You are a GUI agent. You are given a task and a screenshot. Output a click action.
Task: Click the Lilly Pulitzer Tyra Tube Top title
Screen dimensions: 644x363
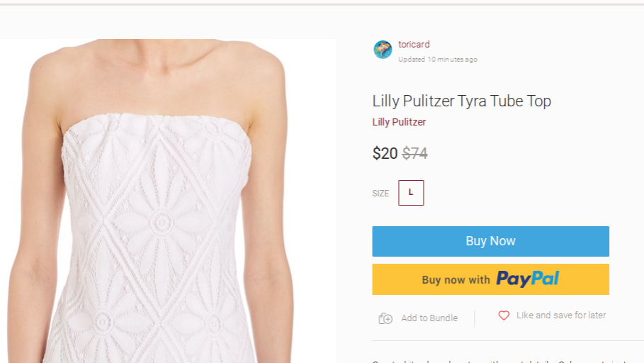coord(461,101)
